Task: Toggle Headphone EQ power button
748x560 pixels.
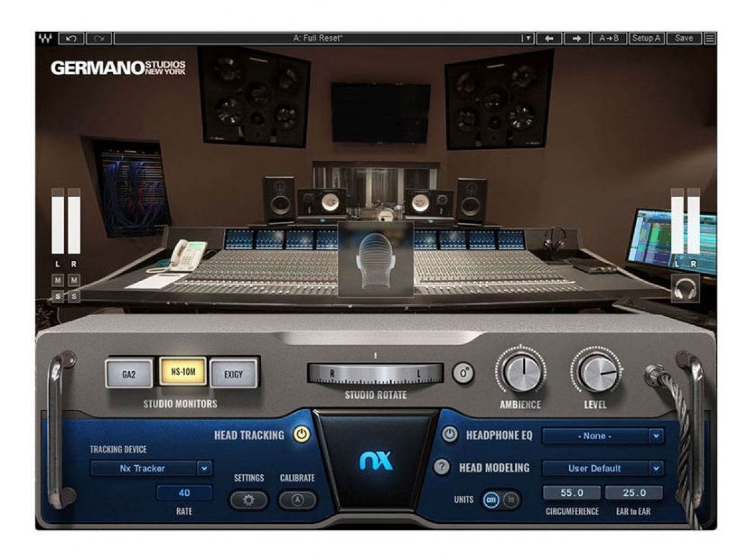Action: tap(450, 435)
